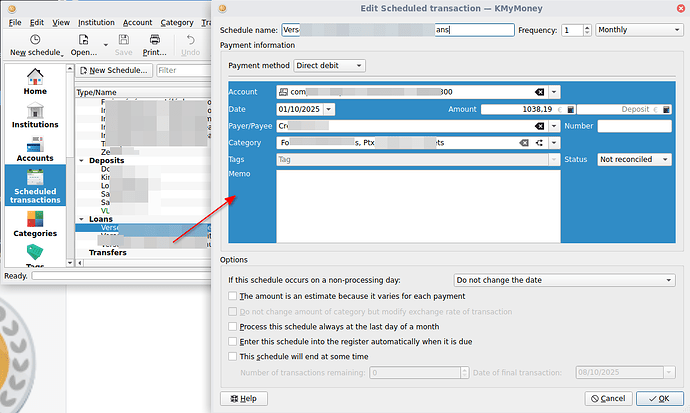Click the Print toolbar icon
Viewport: 690px width, 413px height.
click(x=154, y=44)
